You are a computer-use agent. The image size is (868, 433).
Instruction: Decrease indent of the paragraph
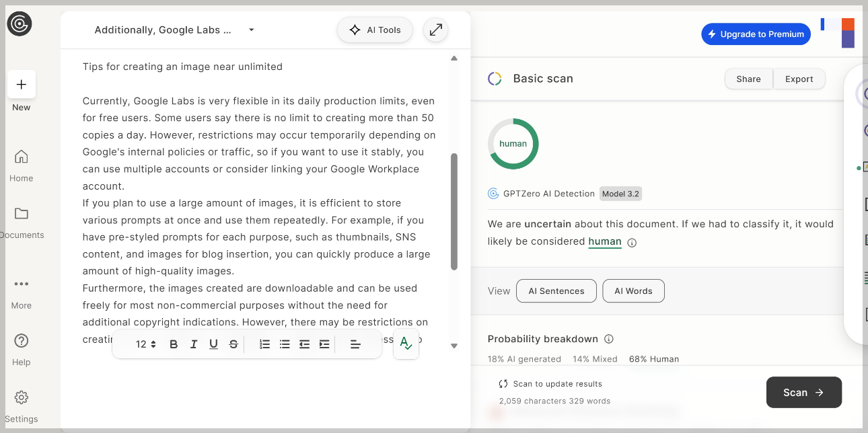pyautogui.click(x=305, y=344)
